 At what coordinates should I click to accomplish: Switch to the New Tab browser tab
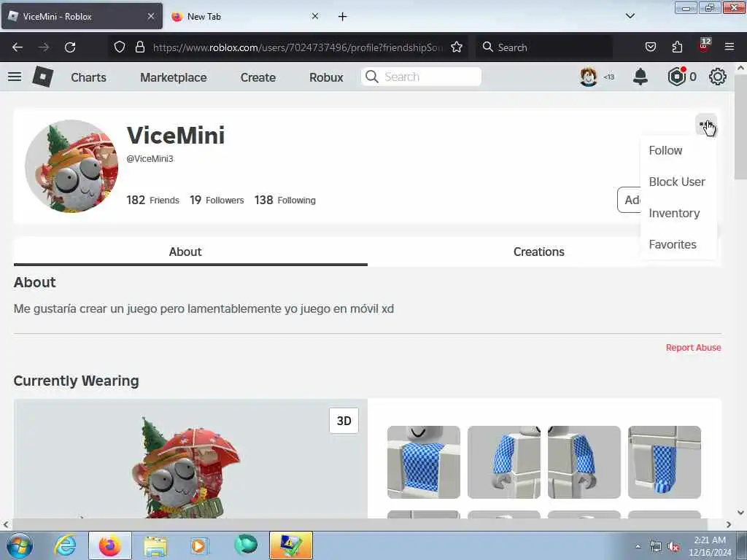[245, 17]
